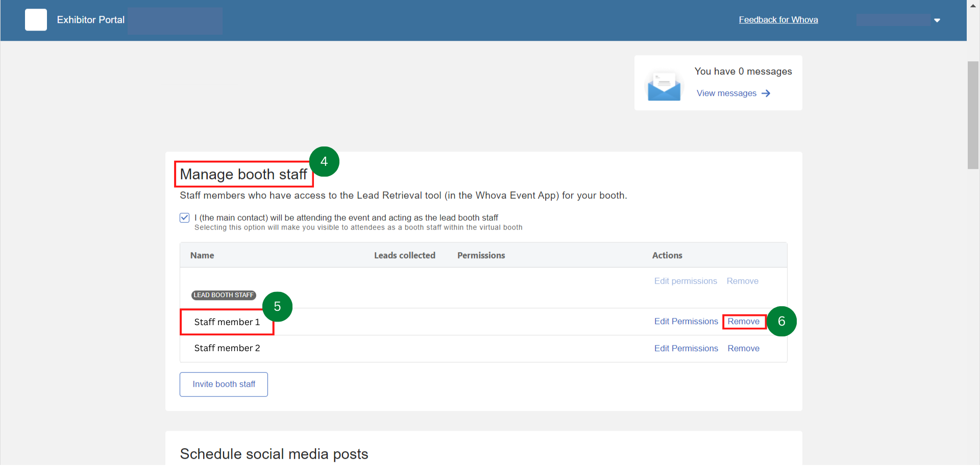Click the View messages link
This screenshot has height=467, width=980.
pos(727,93)
